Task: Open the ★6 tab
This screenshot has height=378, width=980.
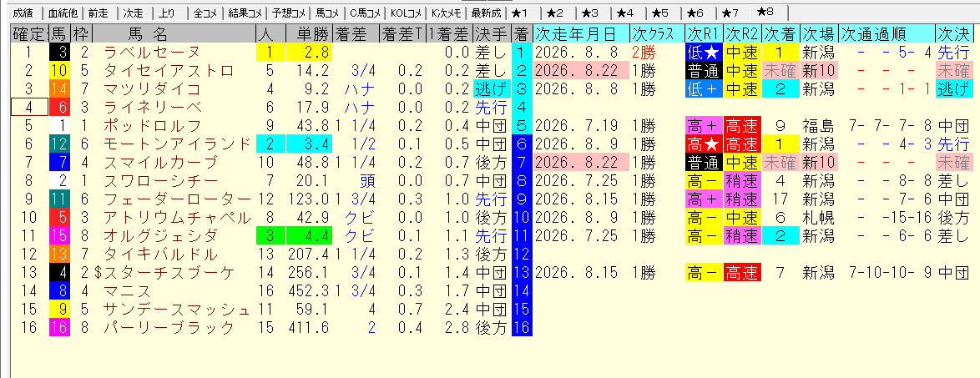Action: click(695, 13)
